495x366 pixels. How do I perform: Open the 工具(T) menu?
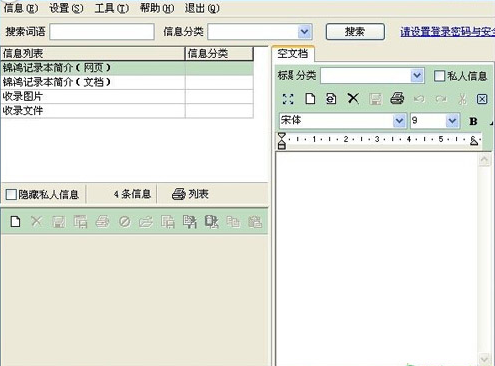point(112,8)
